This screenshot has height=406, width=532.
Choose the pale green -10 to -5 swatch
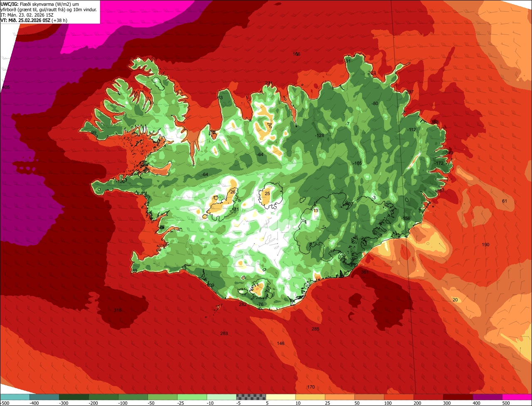coord(222,396)
